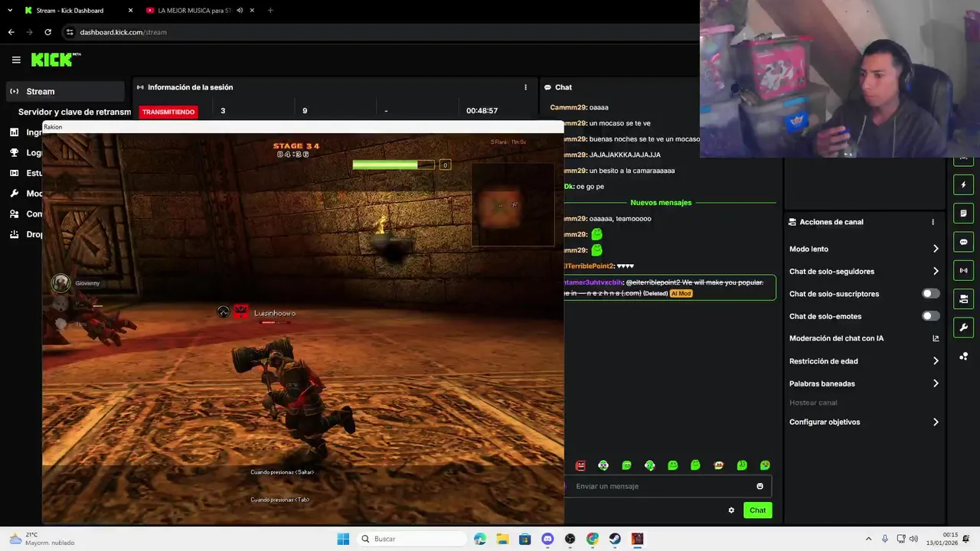This screenshot has width=980, height=551.
Task: Click the camera channel actions widget icon
Action: (963, 298)
